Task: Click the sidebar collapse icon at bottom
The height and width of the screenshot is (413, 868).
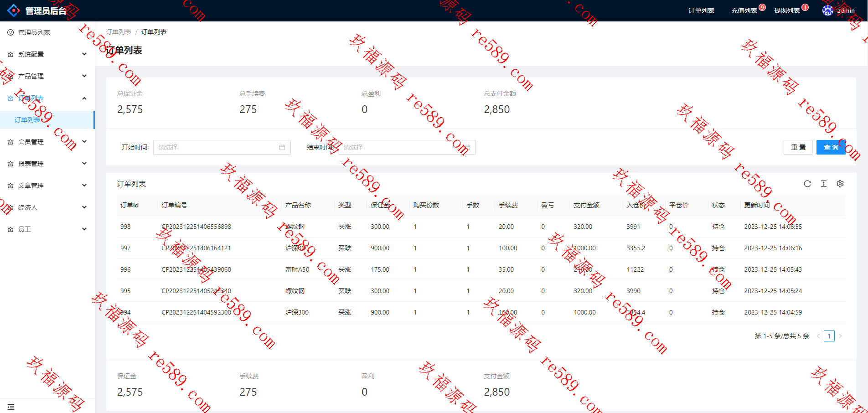Action: tap(11, 407)
